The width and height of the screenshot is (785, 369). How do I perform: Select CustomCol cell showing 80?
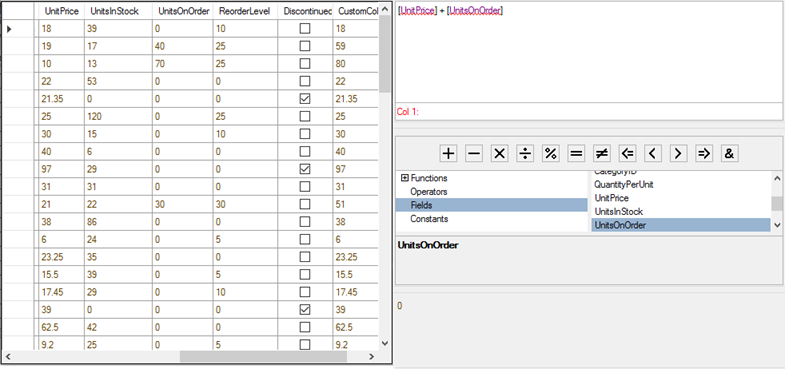(355, 64)
